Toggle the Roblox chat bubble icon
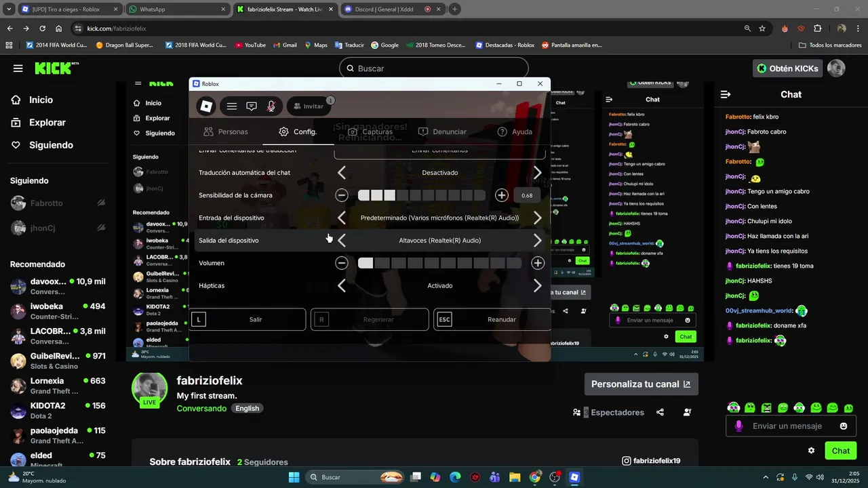The image size is (868, 488). 252,106
